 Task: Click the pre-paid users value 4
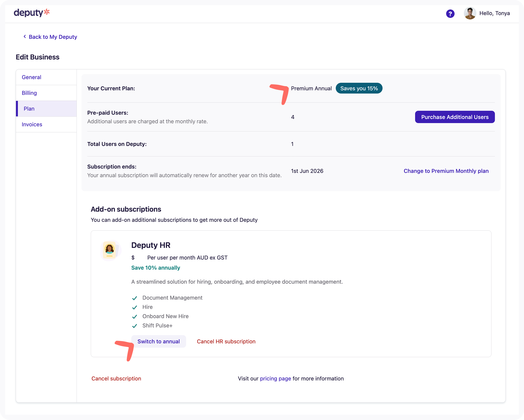pyautogui.click(x=293, y=117)
